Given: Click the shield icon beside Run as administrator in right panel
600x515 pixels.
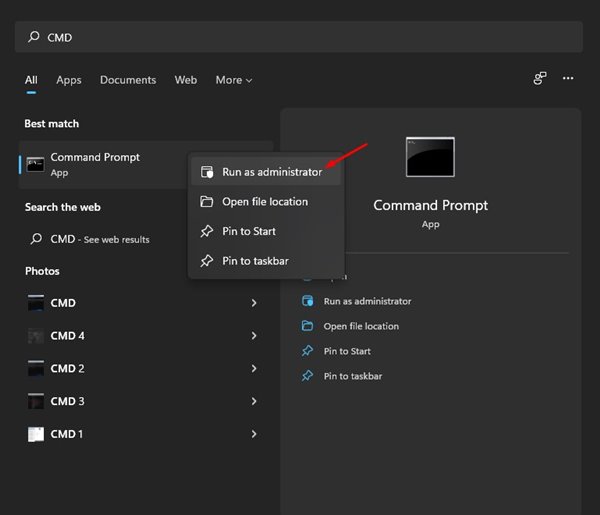Looking at the screenshot, I should click(x=308, y=301).
